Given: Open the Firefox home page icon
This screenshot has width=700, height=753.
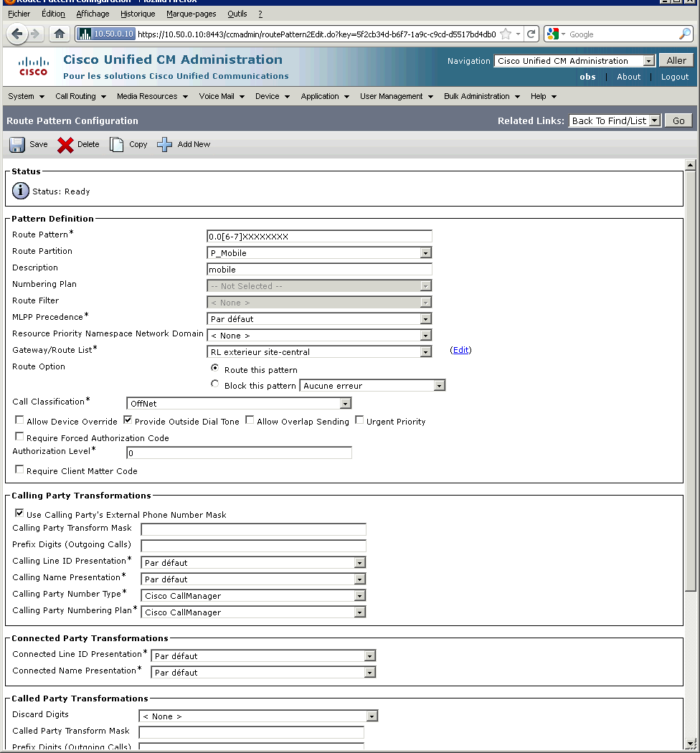Looking at the screenshot, I should [x=59, y=34].
